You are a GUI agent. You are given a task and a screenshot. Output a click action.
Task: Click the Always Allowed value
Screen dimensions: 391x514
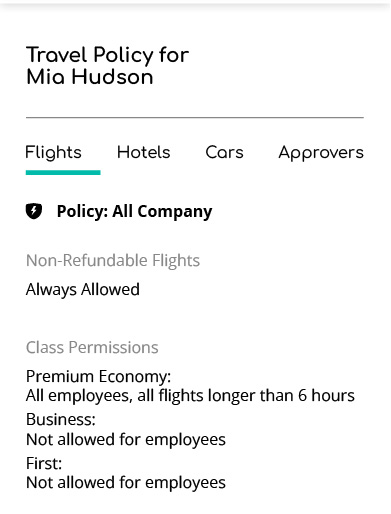[x=83, y=289]
